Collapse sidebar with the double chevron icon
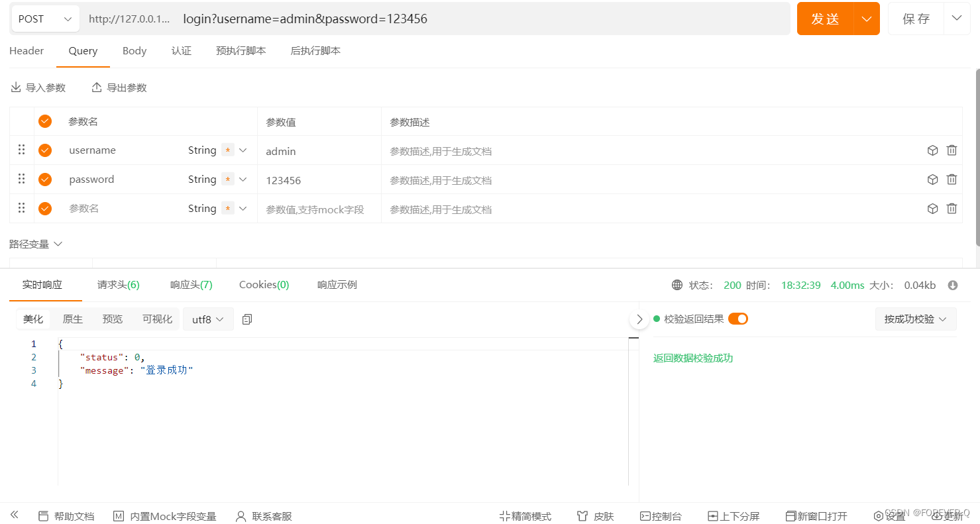 click(x=15, y=515)
